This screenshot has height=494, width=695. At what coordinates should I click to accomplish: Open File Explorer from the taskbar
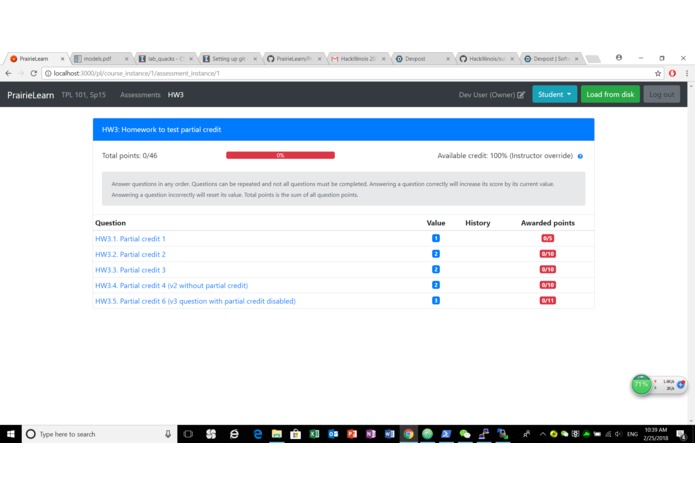(x=277, y=434)
